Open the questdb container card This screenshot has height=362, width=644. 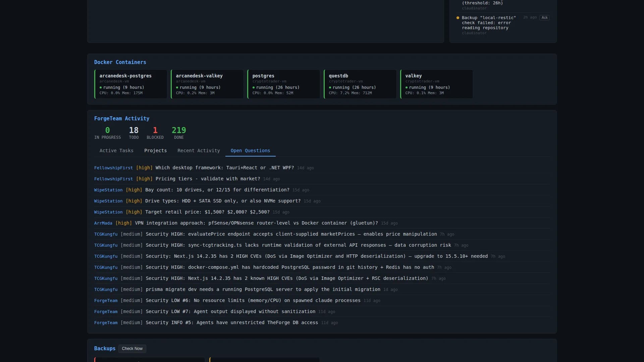tap(360, 84)
